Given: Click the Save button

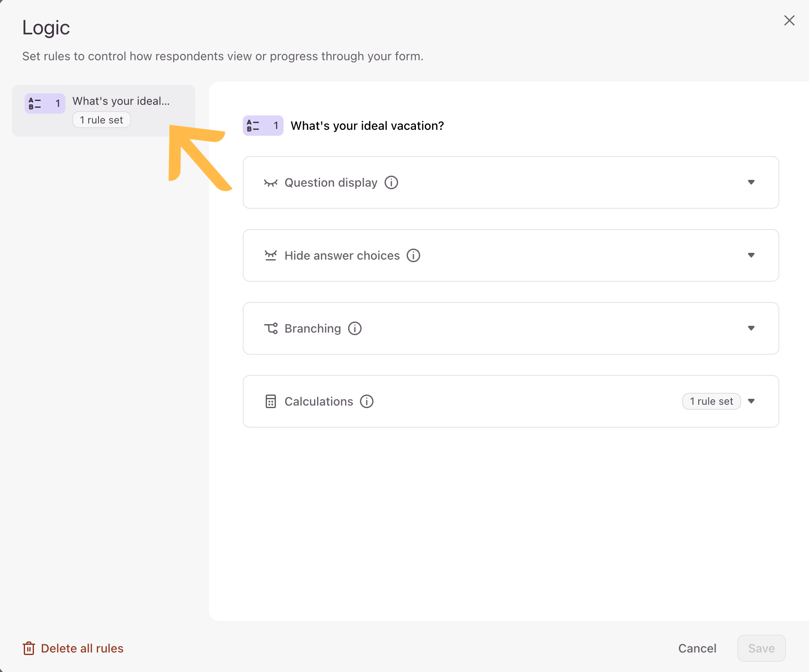Looking at the screenshot, I should [x=761, y=648].
